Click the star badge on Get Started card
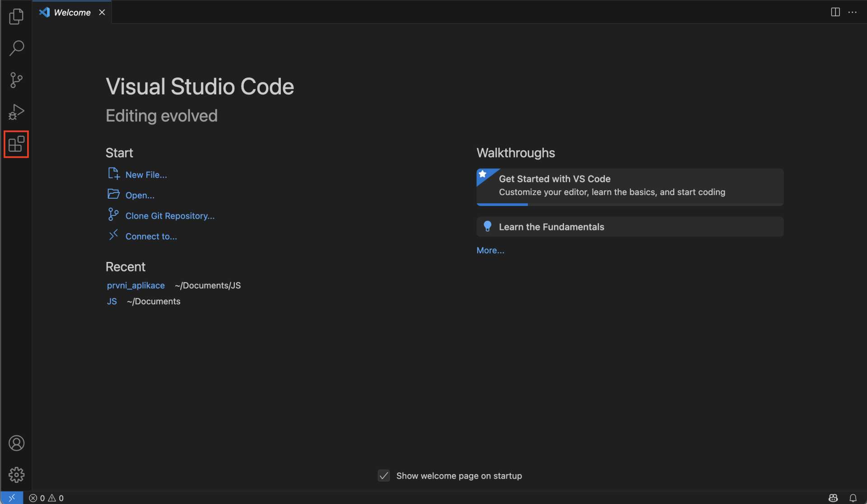The width and height of the screenshot is (867, 504). point(483,174)
